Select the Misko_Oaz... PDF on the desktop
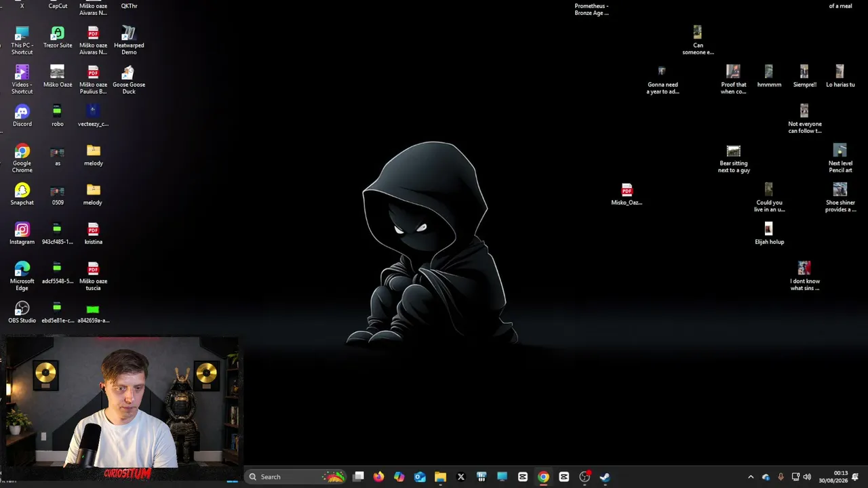Viewport: 868px width, 488px height. 627,195
